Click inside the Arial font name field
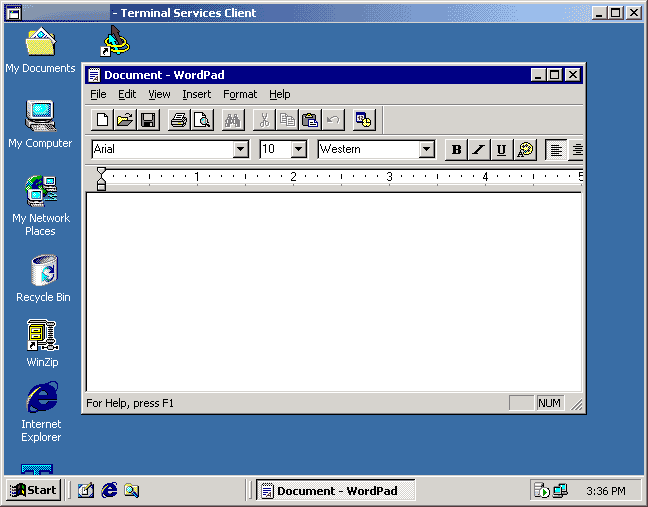648x507 pixels. coord(162,149)
